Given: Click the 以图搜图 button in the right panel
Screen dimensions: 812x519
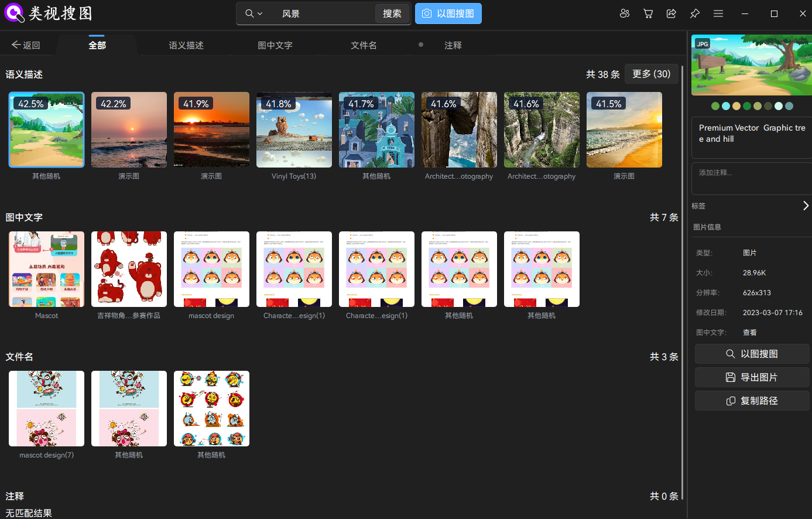Looking at the screenshot, I should click(752, 354).
